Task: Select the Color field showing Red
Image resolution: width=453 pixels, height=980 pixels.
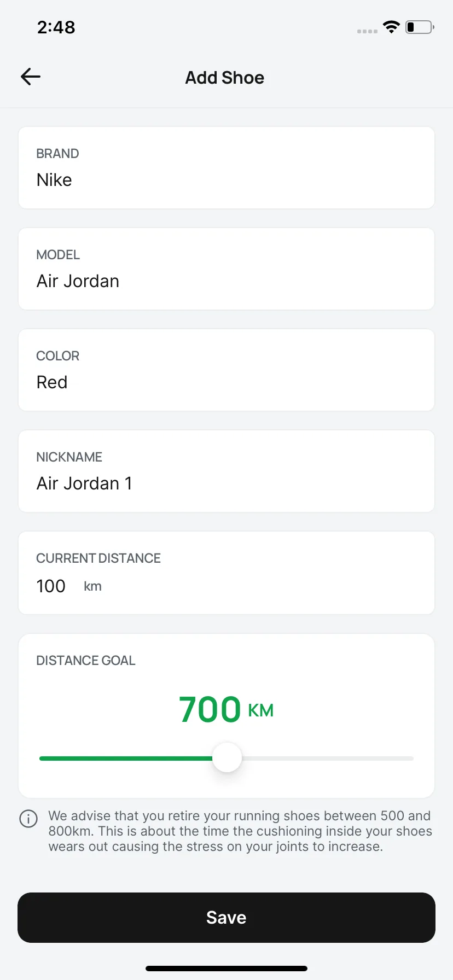Action: click(226, 370)
